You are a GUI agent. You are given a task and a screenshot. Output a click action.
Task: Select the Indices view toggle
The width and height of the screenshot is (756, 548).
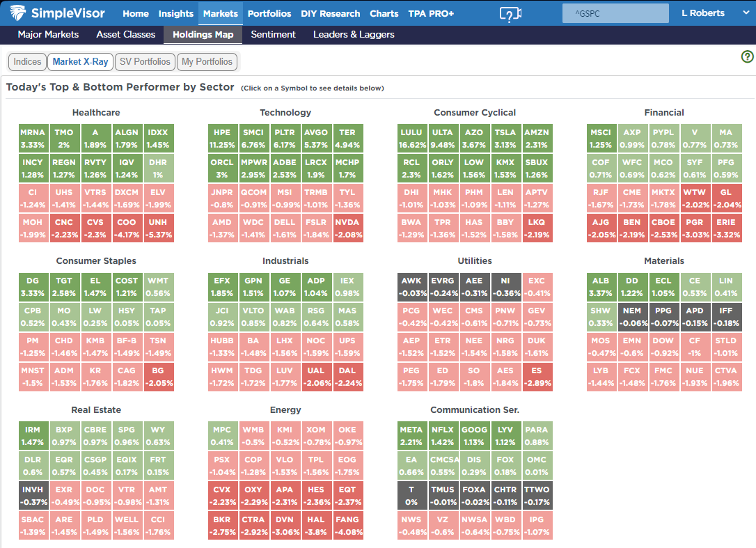click(28, 62)
